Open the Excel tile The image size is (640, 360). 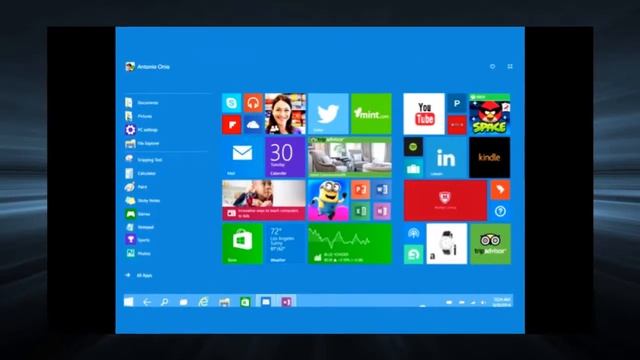[360, 211]
